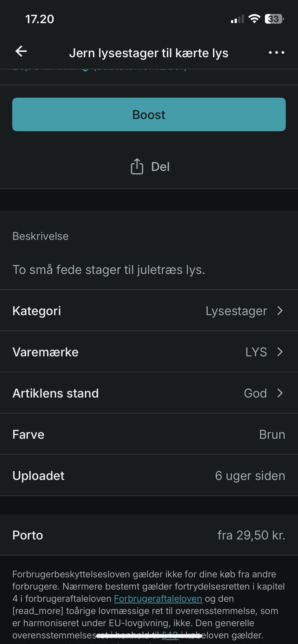Image resolution: width=298 pixels, height=644 pixels.
Task: Select the God condition value
Action: coord(255,393)
